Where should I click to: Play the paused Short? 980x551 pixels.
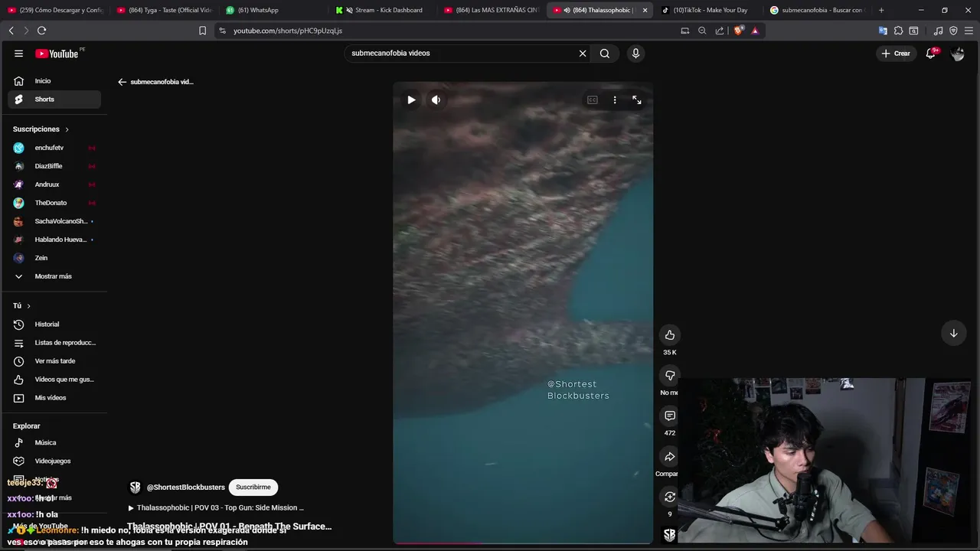(411, 100)
